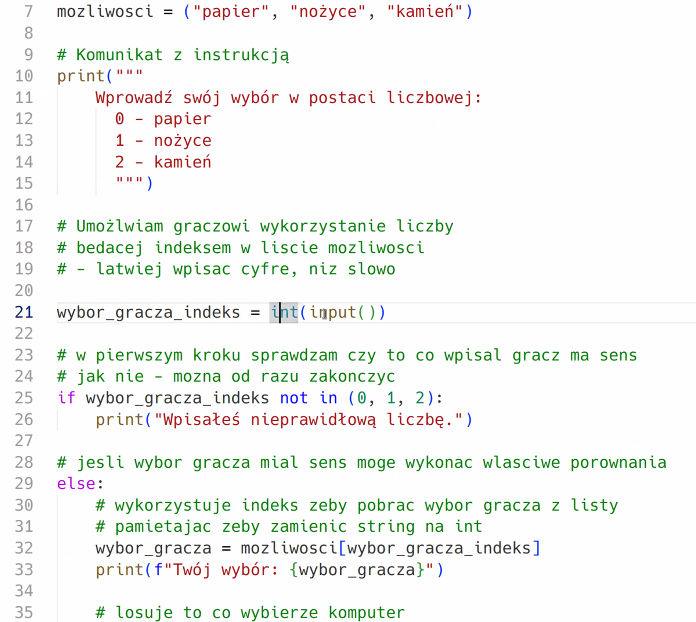Click the 'if' keyword on line 25
Image resolution: width=696 pixels, height=622 pixels.
pyautogui.click(x=67, y=398)
